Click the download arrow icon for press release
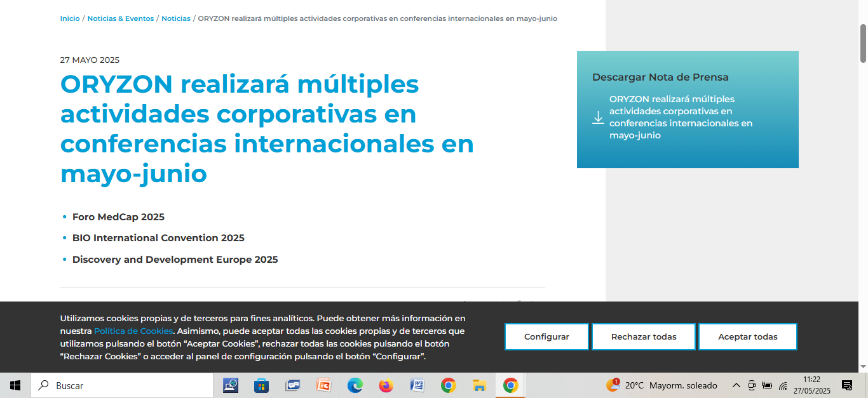 (598, 117)
